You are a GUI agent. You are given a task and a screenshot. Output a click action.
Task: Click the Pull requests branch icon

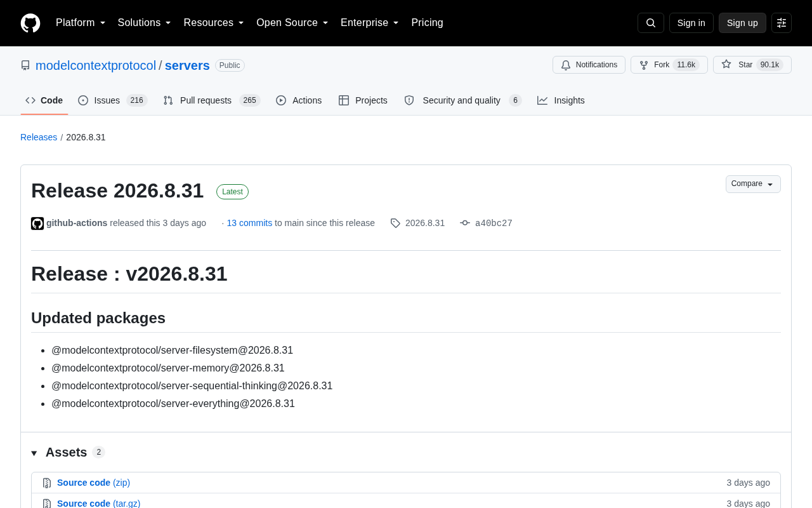coord(168,100)
